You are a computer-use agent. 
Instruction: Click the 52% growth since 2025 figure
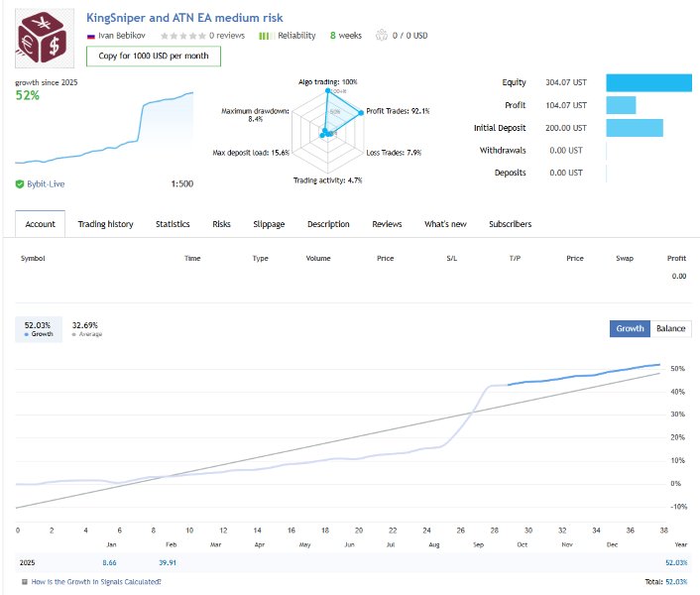pos(28,95)
